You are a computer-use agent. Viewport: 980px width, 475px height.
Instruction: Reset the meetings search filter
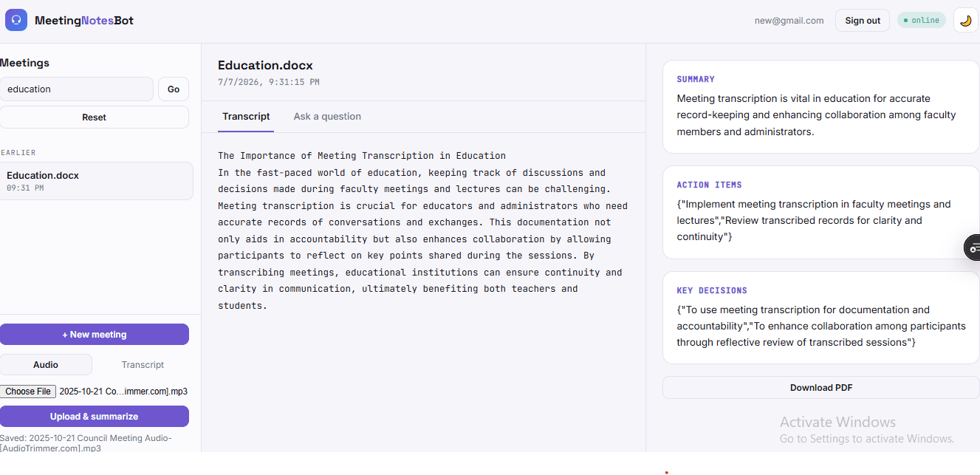[95, 117]
